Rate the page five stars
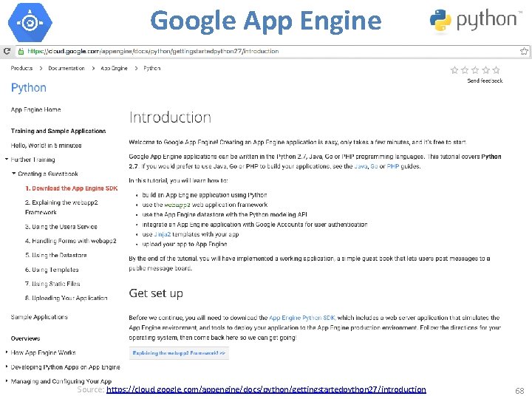This screenshot has height=399, width=532. pos(496,70)
